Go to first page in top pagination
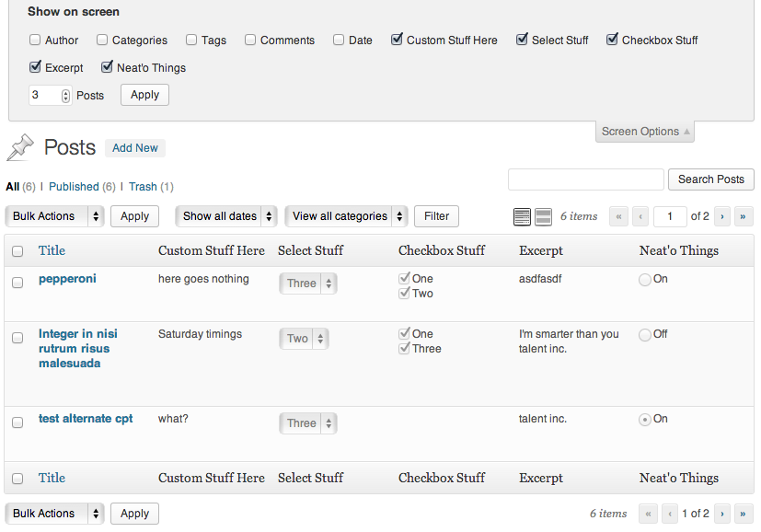The image size is (761, 532). (618, 216)
